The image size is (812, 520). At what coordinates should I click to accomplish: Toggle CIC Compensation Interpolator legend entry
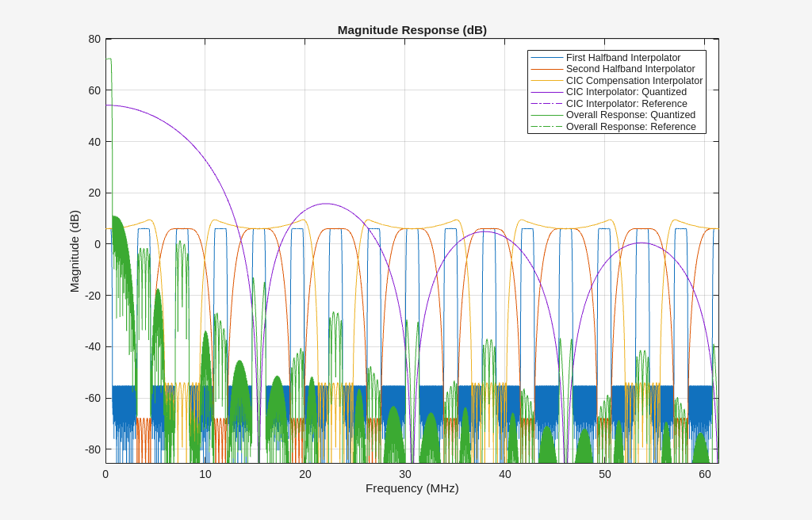634,81
